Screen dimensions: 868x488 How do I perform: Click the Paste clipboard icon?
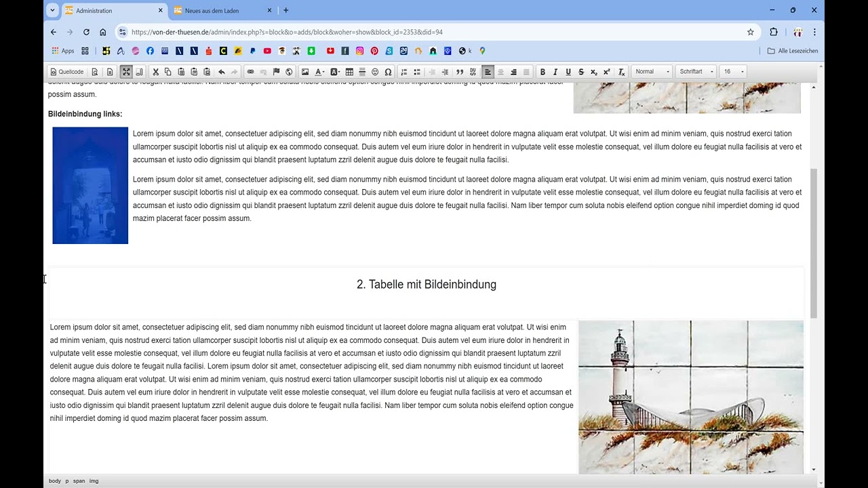(x=181, y=72)
